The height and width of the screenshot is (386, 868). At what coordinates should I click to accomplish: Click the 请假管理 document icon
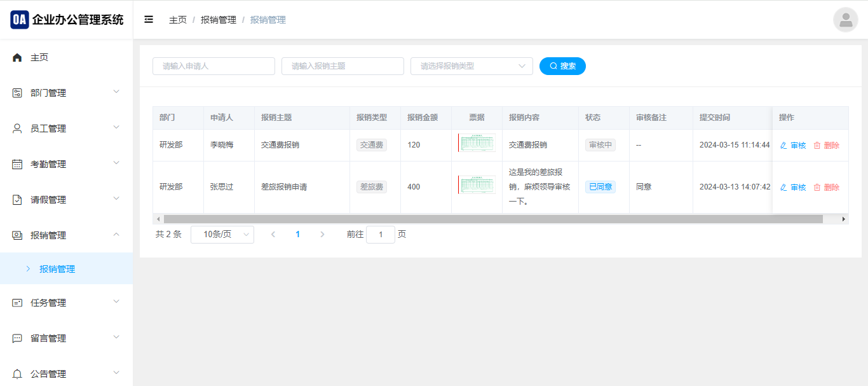(x=17, y=200)
